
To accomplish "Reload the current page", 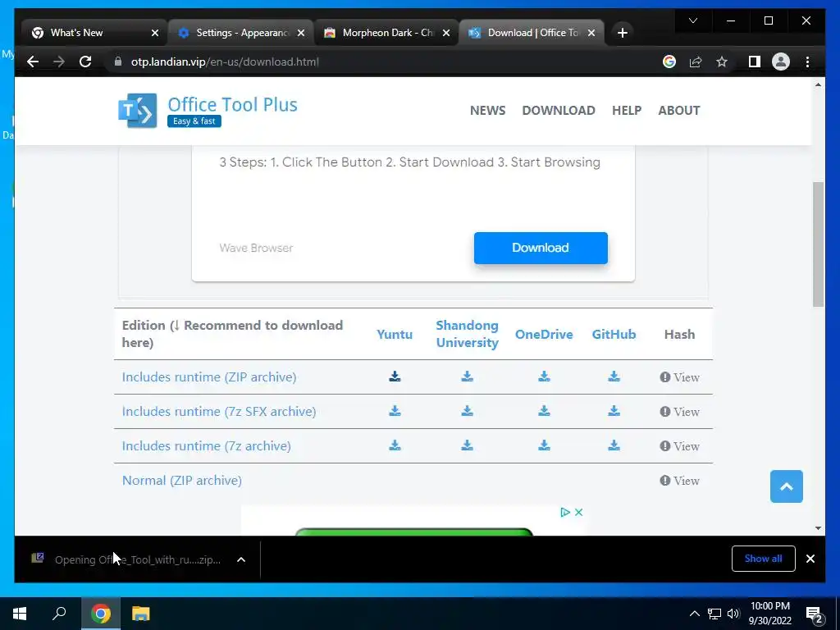I will 85,62.
